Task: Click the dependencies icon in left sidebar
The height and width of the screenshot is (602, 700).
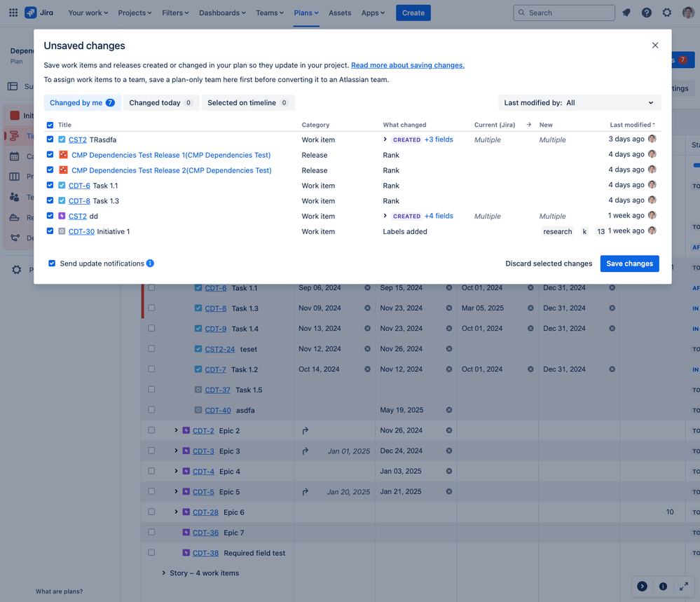Action: pyautogui.click(x=14, y=238)
